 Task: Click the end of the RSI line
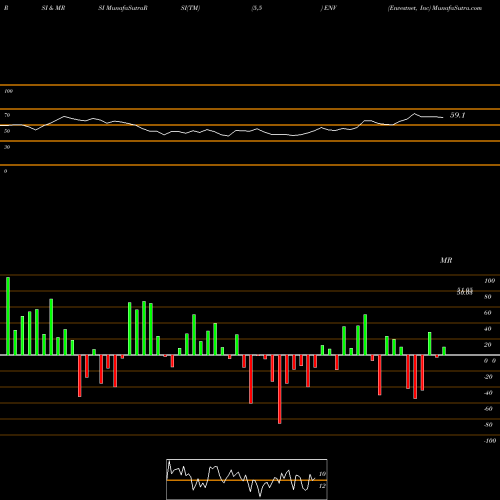[443, 117]
